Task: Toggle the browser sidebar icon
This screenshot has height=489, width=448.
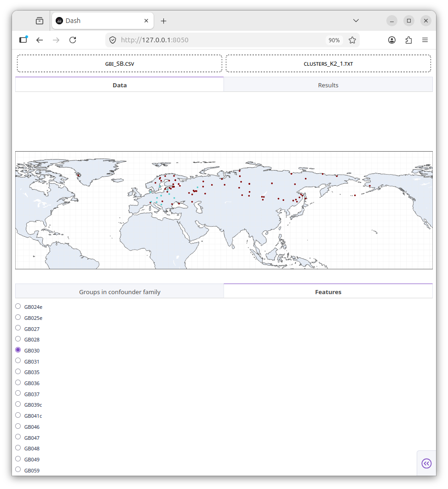Action: tap(23, 40)
